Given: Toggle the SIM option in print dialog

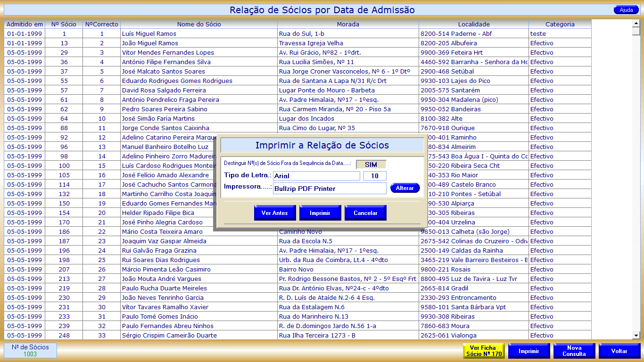Looking at the screenshot, I should (371, 165).
